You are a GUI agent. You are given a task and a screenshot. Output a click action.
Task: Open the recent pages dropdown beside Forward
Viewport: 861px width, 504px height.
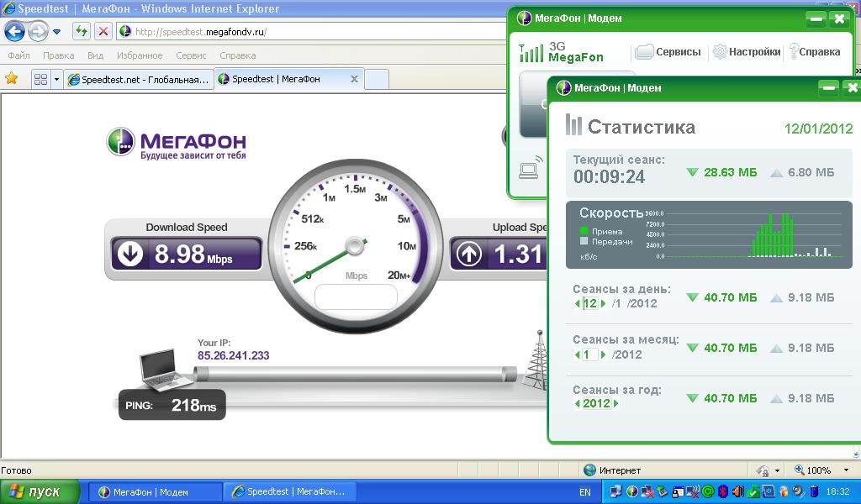point(56,32)
